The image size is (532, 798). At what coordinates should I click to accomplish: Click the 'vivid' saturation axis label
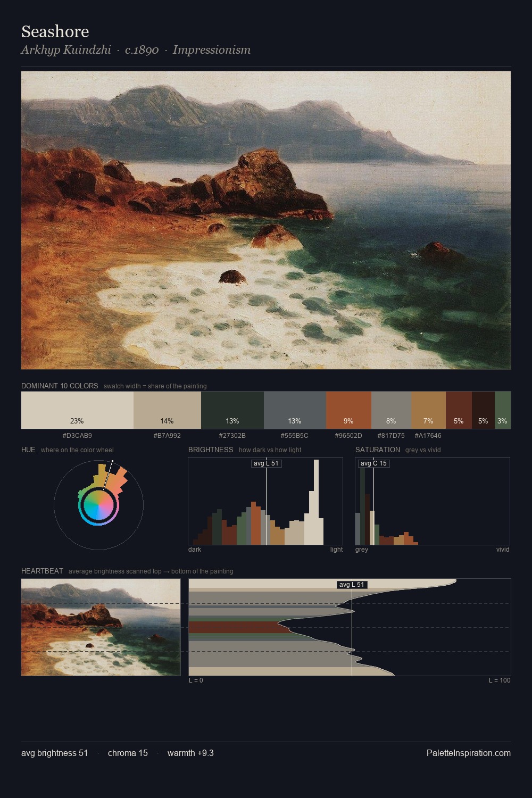503,550
